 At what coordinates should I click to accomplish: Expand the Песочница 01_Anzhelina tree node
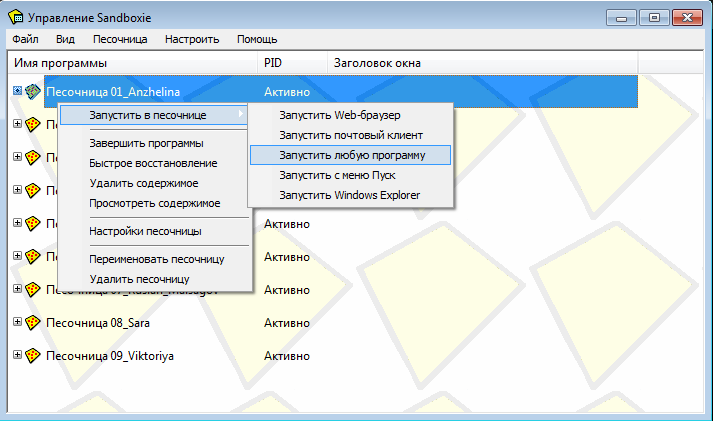click(17, 90)
